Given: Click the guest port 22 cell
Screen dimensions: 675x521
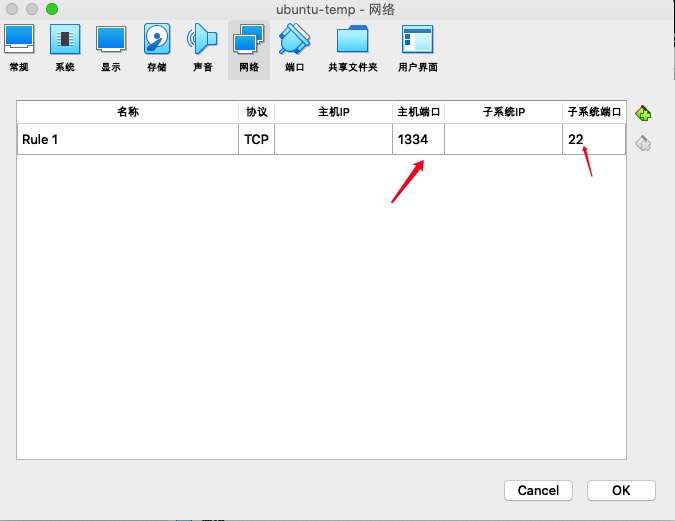Looking at the screenshot, I should pos(594,139).
